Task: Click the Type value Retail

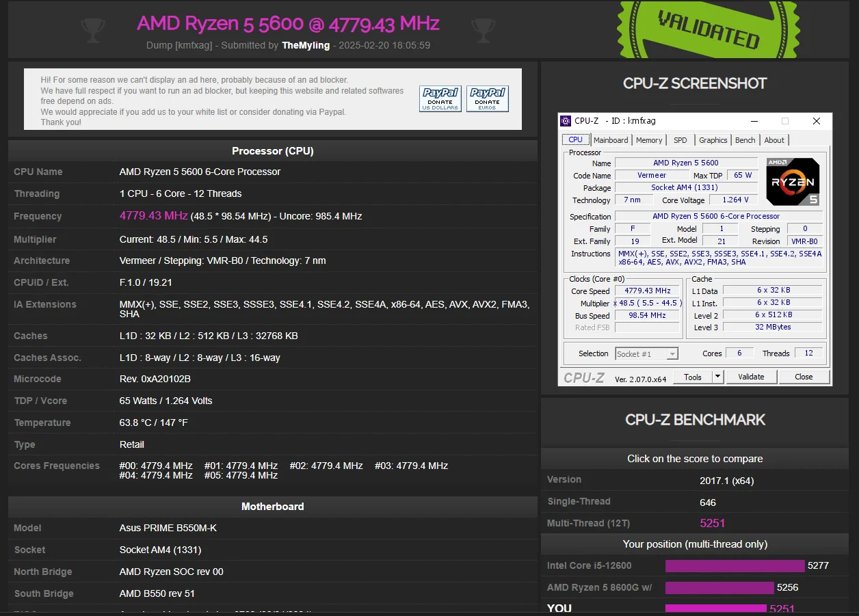Action: pyautogui.click(x=132, y=444)
